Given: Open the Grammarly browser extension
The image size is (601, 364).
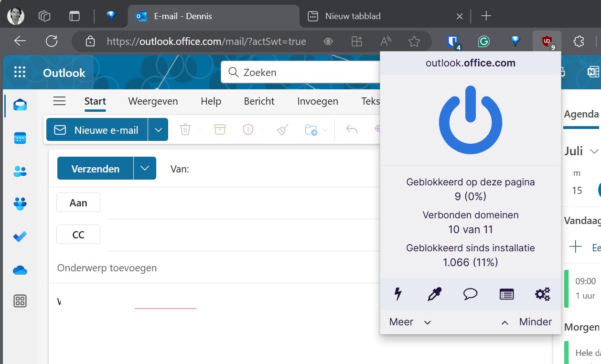Looking at the screenshot, I should click(484, 41).
